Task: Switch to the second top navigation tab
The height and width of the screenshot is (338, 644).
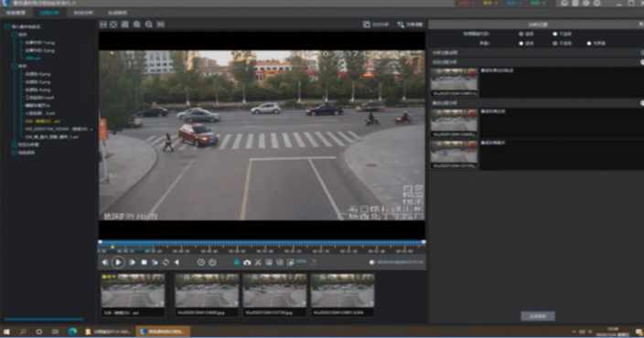Action: point(49,13)
